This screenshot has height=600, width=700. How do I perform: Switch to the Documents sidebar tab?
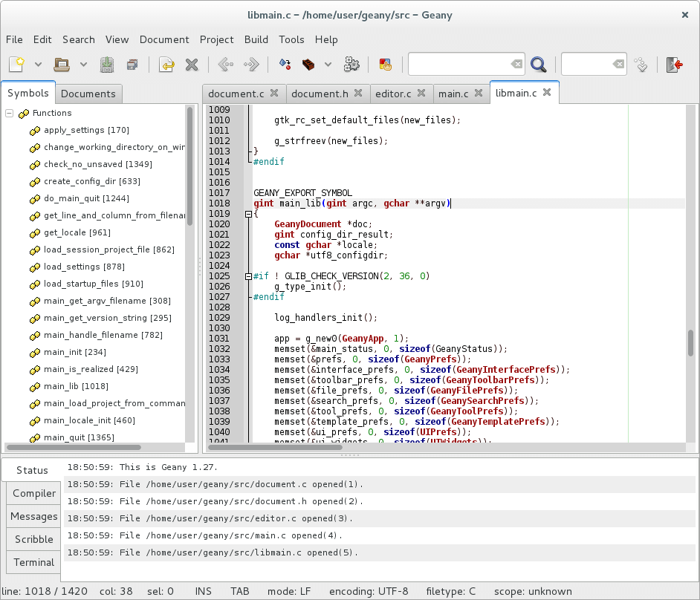tap(88, 94)
